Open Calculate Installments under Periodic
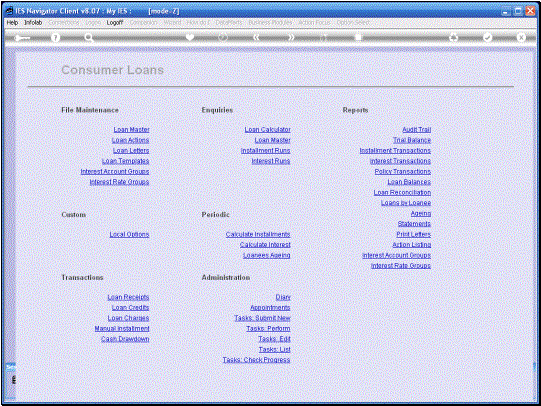The width and height of the screenshot is (541, 406). tap(258, 235)
